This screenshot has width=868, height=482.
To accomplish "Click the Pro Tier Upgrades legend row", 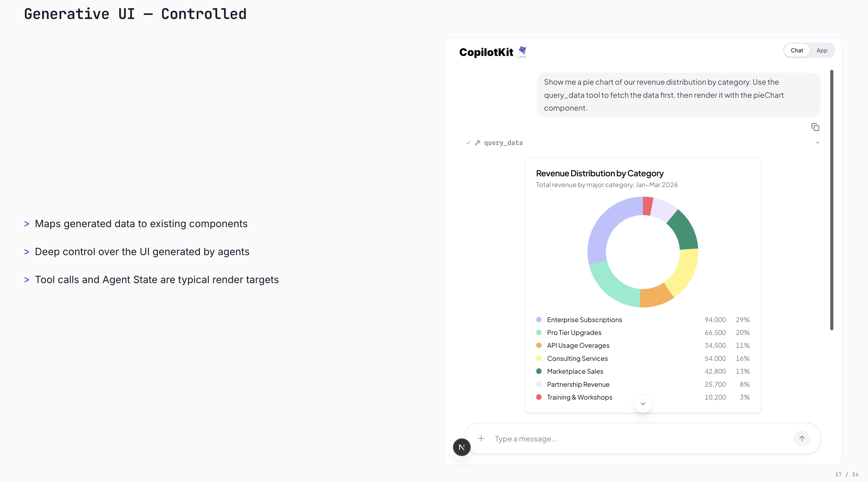I will (574, 332).
